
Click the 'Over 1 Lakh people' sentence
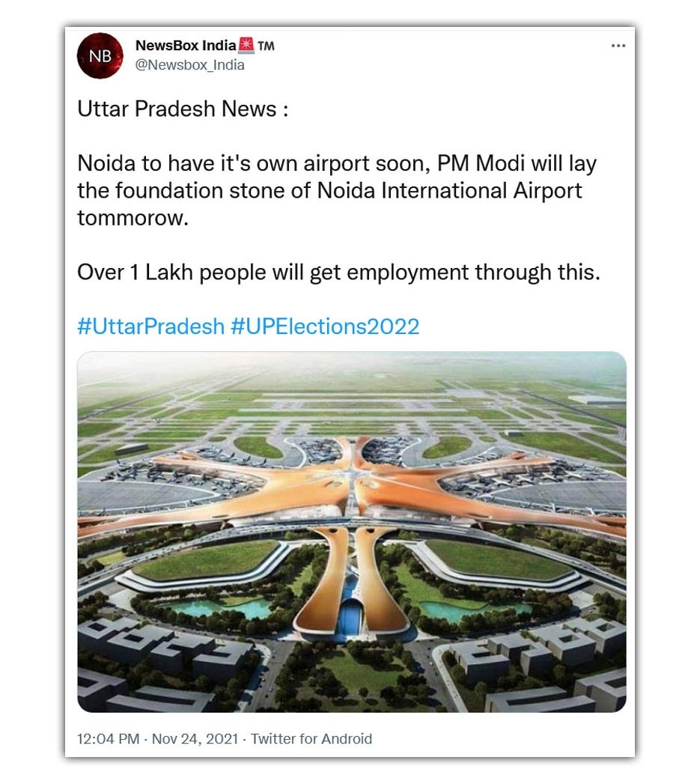(338, 273)
